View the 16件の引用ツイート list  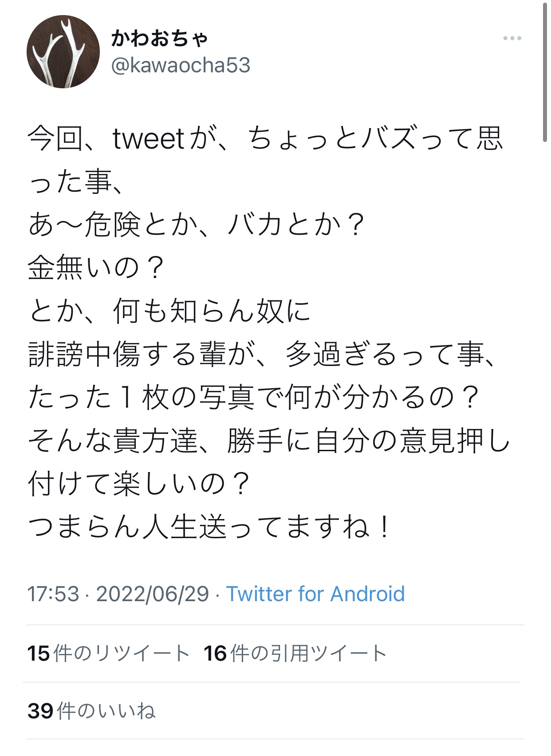tap(295, 653)
